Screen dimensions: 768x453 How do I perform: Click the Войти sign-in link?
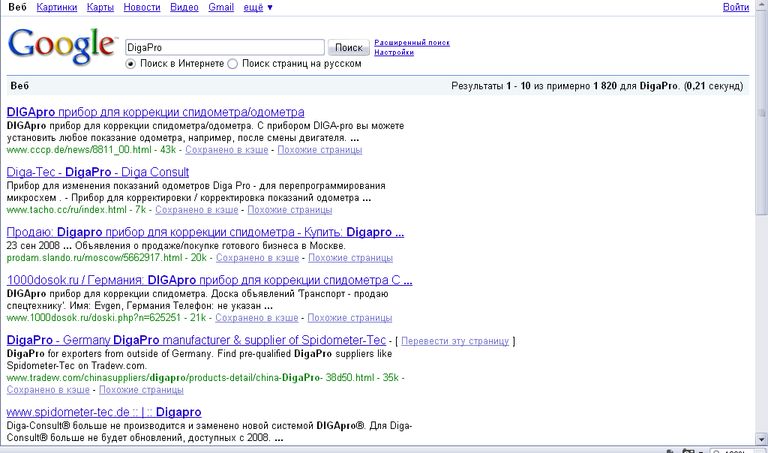(x=736, y=7)
